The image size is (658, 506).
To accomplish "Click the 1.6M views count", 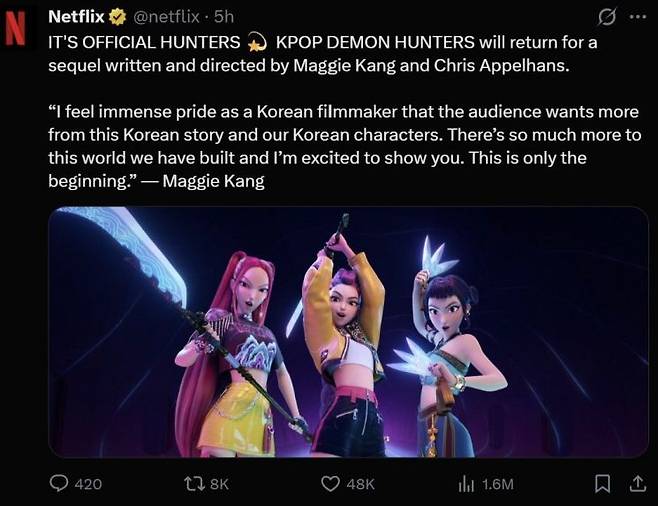I will [x=497, y=484].
